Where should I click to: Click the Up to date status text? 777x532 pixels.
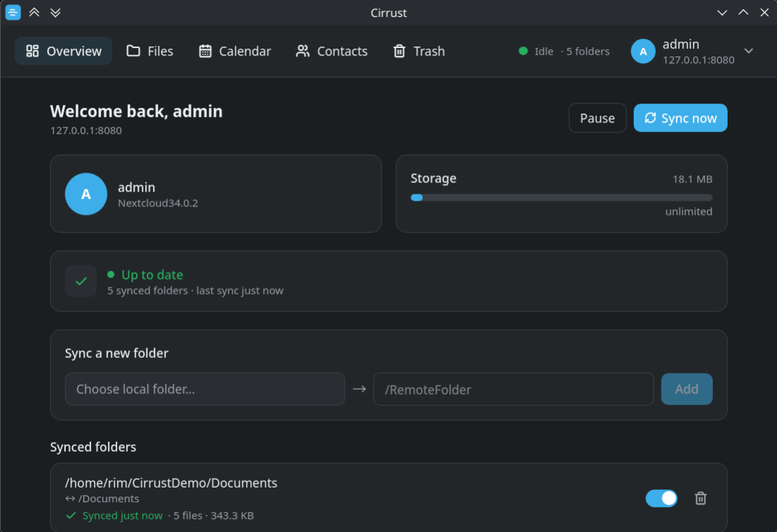(152, 274)
